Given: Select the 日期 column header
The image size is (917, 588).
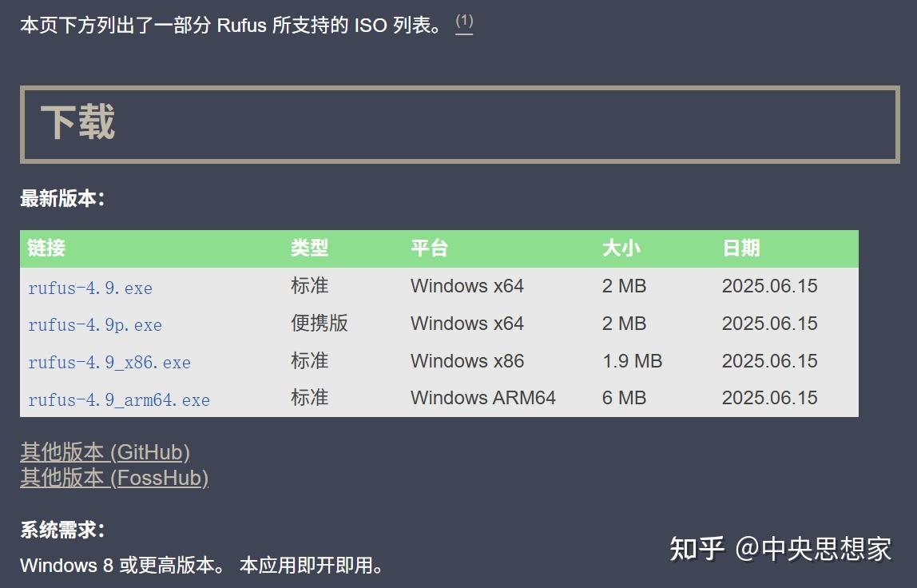Looking at the screenshot, I should pyautogui.click(x=742, y=248).
